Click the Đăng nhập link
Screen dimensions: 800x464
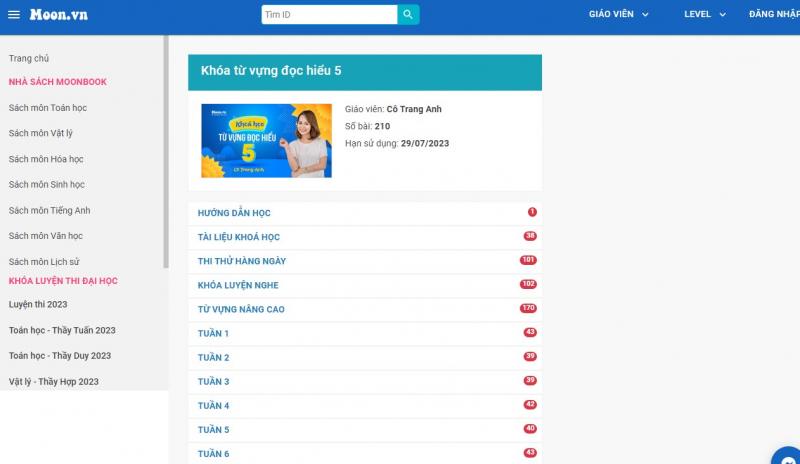click(774, 14)
